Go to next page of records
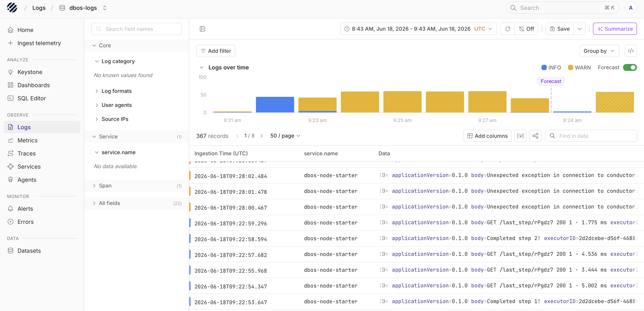This screenshot has width=644, height=311. (262, 136)
